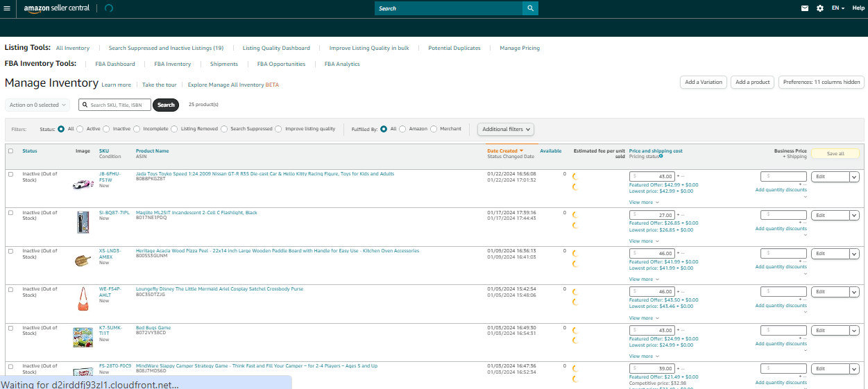Click the Add a product button
The image size is (868, 389).
(753, 82)
